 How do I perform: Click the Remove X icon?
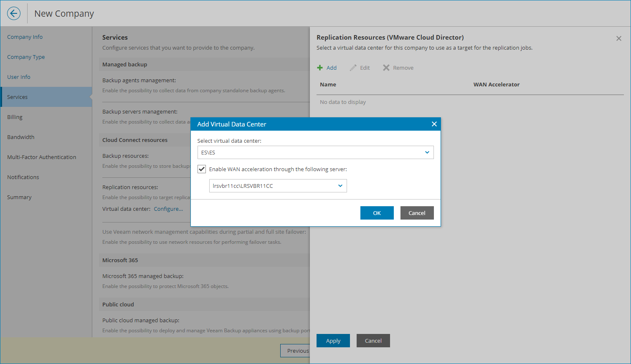pos(386,68)
